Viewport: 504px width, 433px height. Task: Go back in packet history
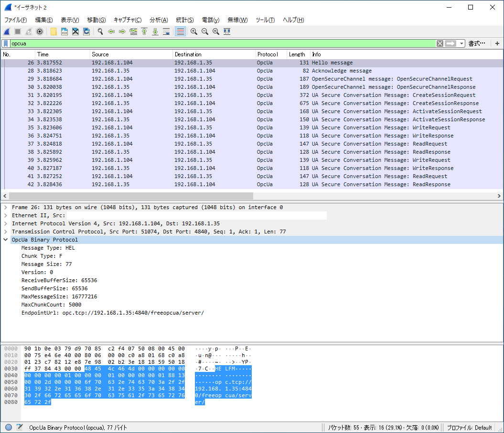click(x=111, y=32)
